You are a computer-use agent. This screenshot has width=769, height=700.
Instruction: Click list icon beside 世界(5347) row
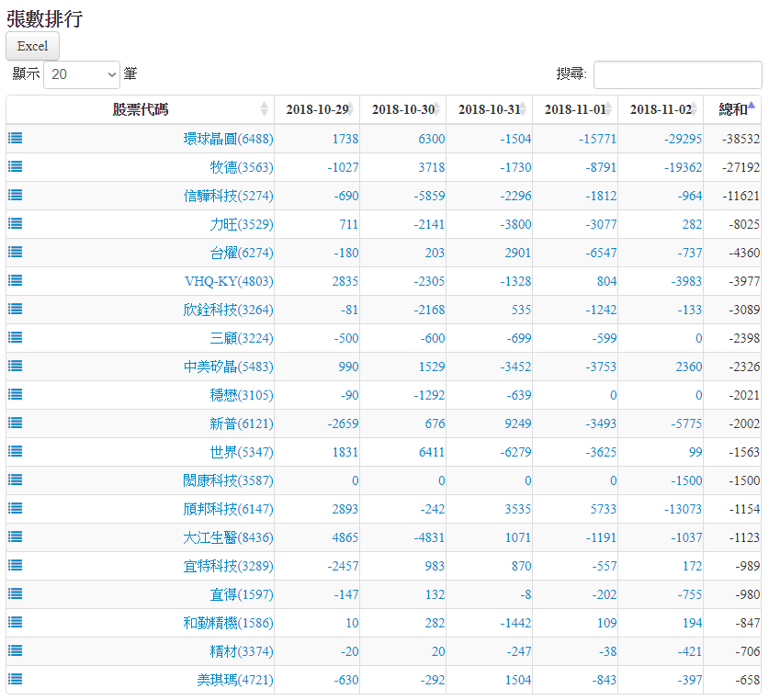[x=16, y=451]
